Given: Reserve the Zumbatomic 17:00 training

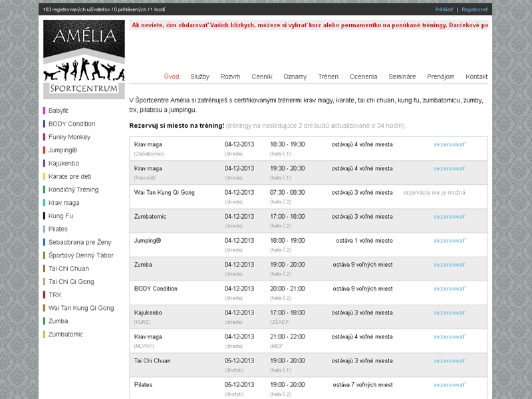Looking at the screenshot, I should click(x=450, y=217).
